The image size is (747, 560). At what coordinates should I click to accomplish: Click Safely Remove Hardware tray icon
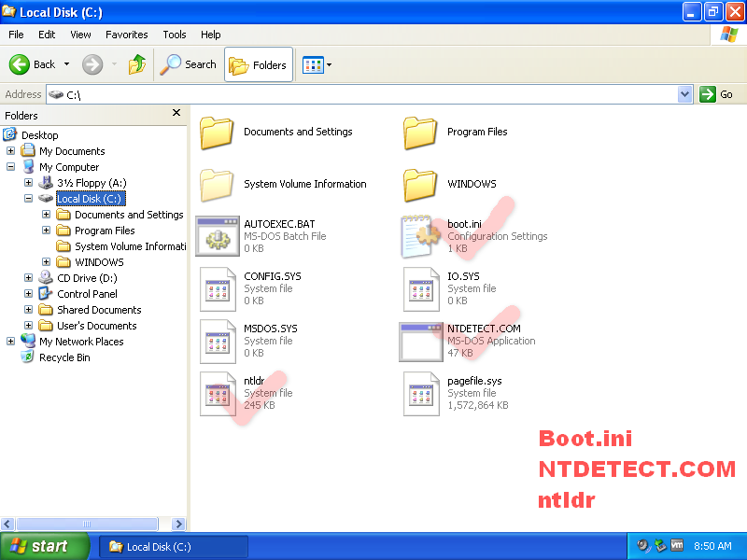[x=660, y=545]
